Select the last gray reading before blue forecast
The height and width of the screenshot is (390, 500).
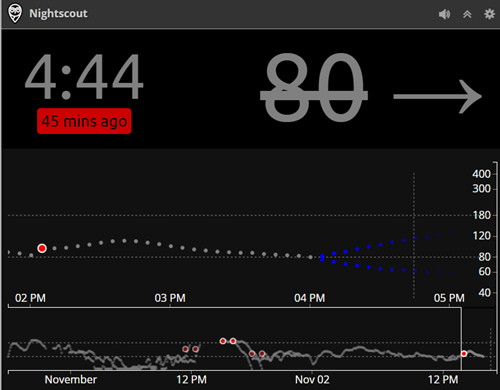[x=310, y=257]
